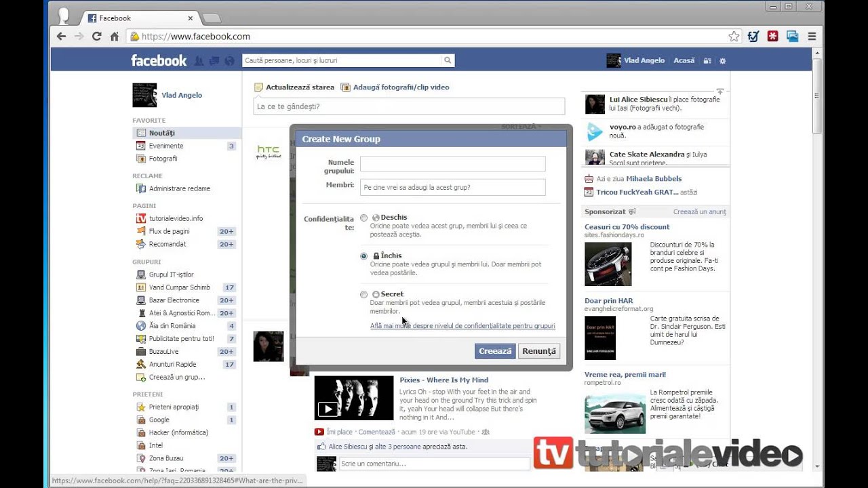Open group privacy levels help link
The image size is (868, 488).
(x=462, y=326)
